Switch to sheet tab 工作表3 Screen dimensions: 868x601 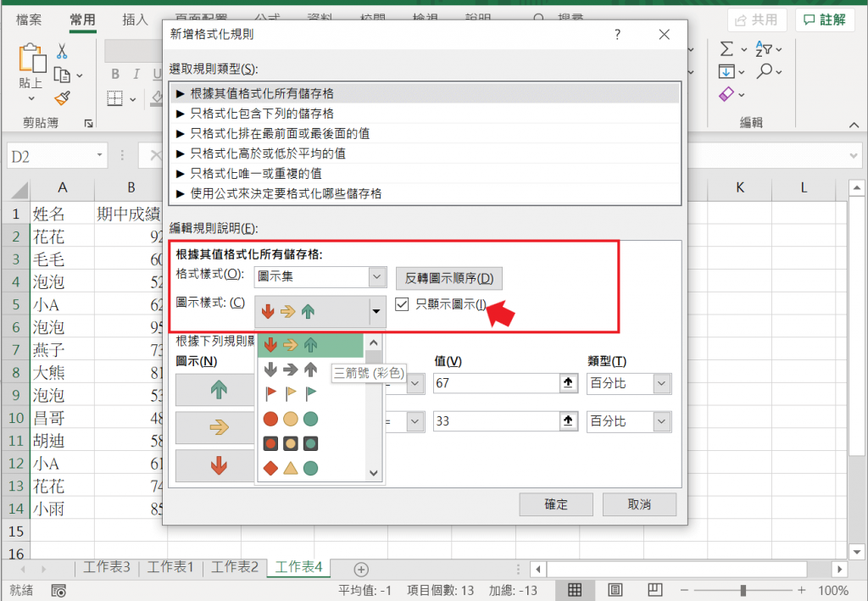click(106, 567)
